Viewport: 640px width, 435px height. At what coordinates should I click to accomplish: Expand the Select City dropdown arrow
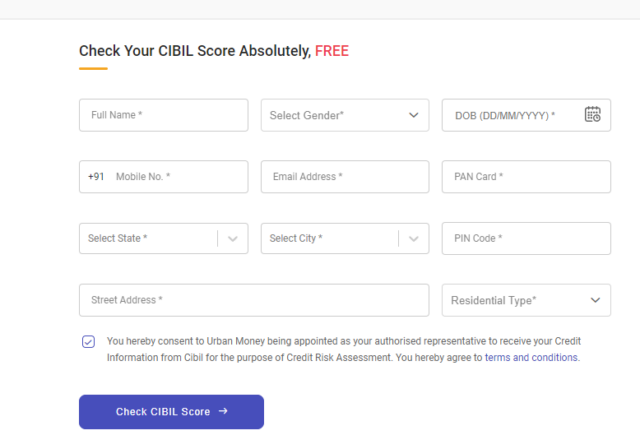[413, 239]
